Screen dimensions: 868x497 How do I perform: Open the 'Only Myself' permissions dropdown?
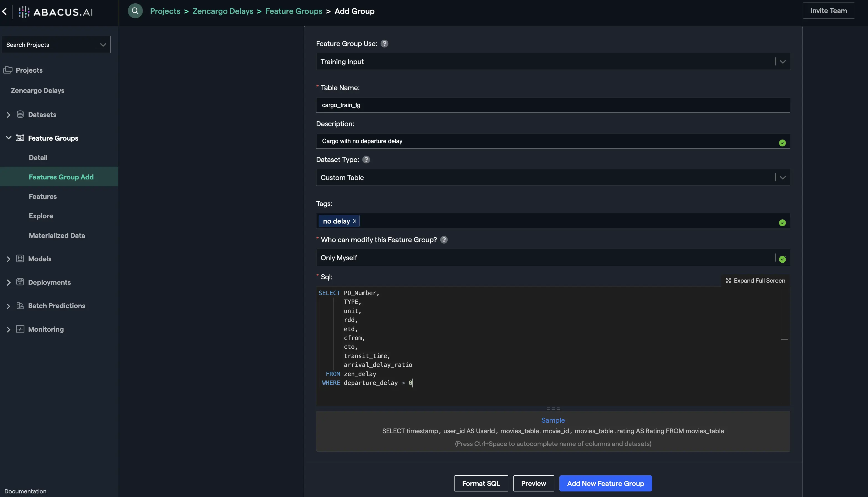pyautogui.click(x=553, y=258)
